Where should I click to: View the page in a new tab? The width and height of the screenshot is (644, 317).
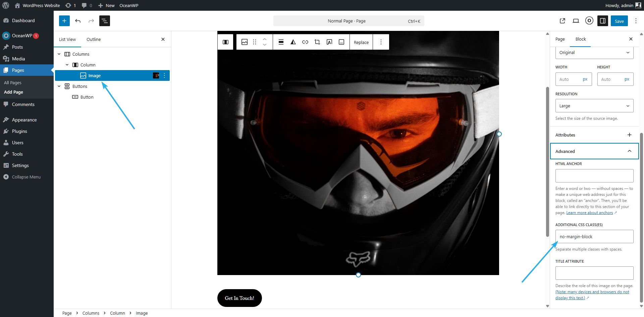click(x=562, y=21)
